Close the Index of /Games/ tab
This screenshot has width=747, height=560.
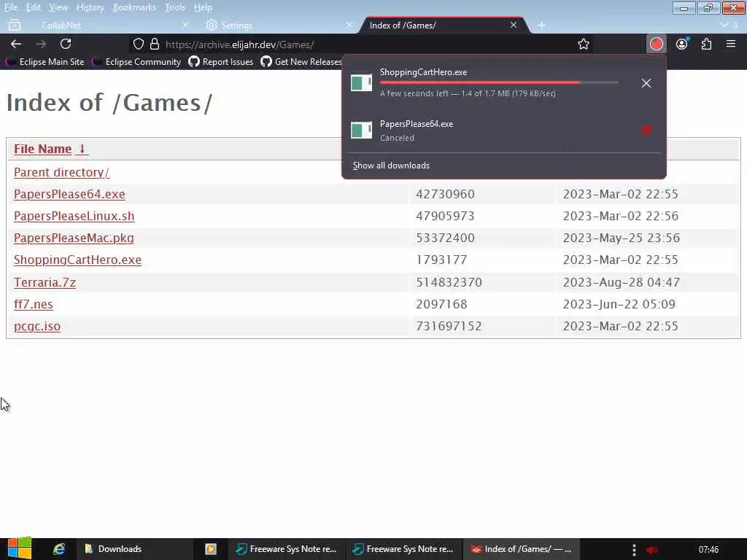click(x=514, y=26)
